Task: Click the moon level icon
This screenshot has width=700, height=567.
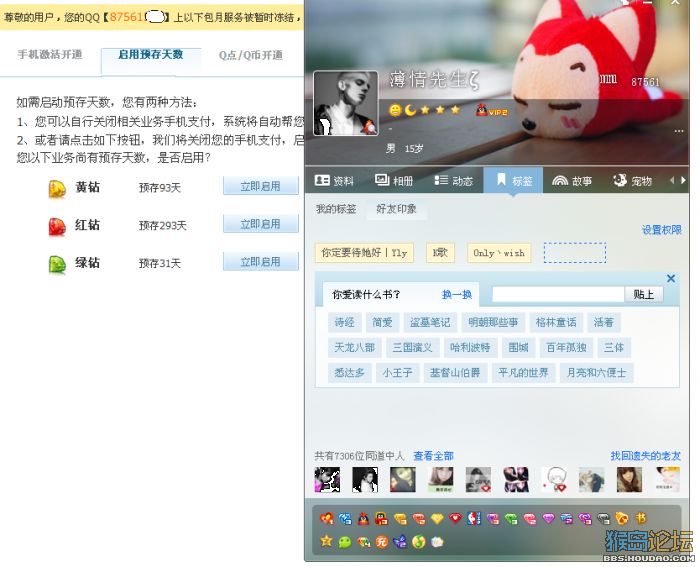Action: (x=410, y=109)
